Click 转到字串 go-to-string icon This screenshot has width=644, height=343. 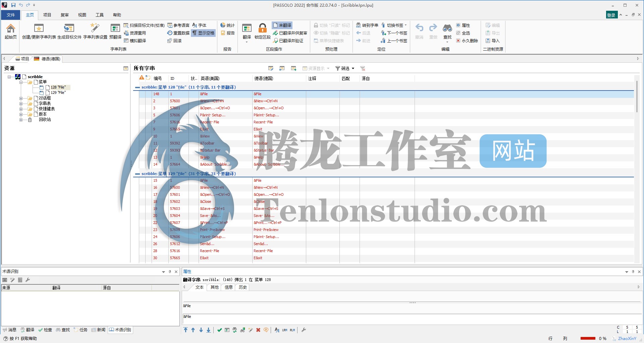[367, 25]
